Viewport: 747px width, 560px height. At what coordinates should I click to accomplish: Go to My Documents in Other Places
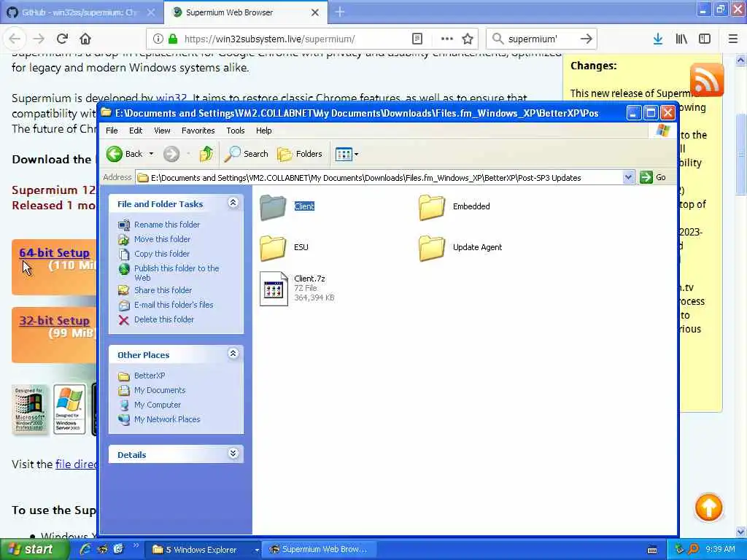tap(152, 390)
